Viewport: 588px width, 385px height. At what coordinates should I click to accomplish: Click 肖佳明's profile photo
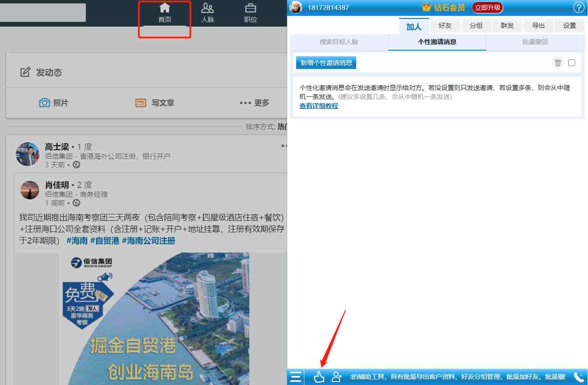[30, 190]
